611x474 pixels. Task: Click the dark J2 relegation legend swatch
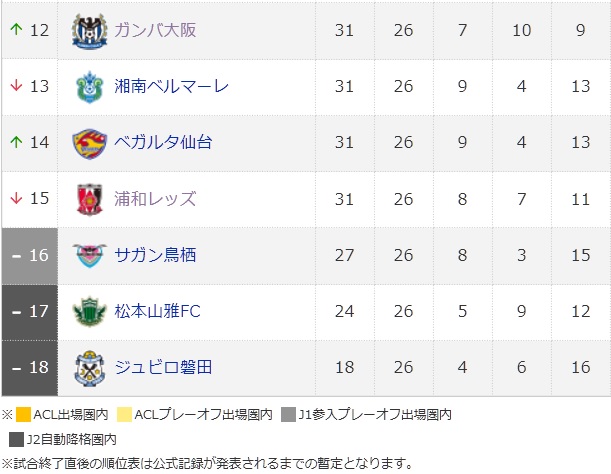pos(16,437)
